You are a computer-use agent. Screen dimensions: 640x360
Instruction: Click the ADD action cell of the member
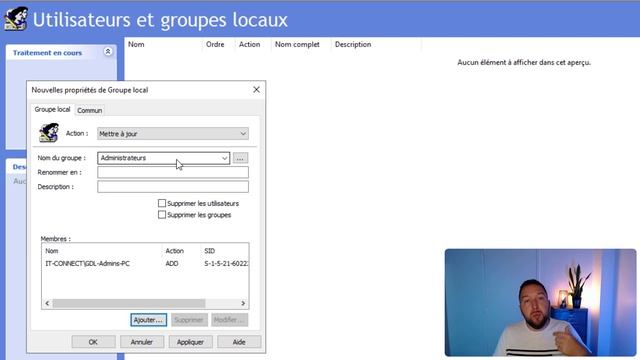click(x=172, y=264)
